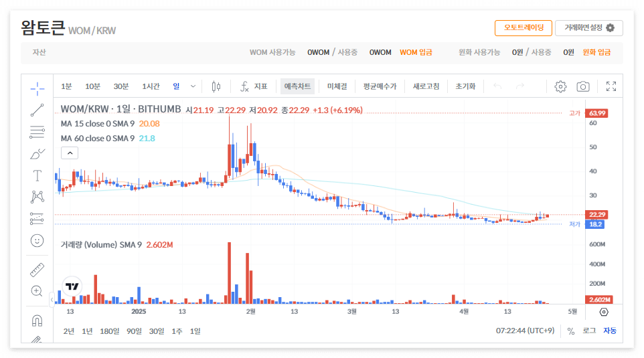Open the forecast and measurement tool
Image resolution: width=644 pixels, height=358 pixels.
tap(37, 219)
